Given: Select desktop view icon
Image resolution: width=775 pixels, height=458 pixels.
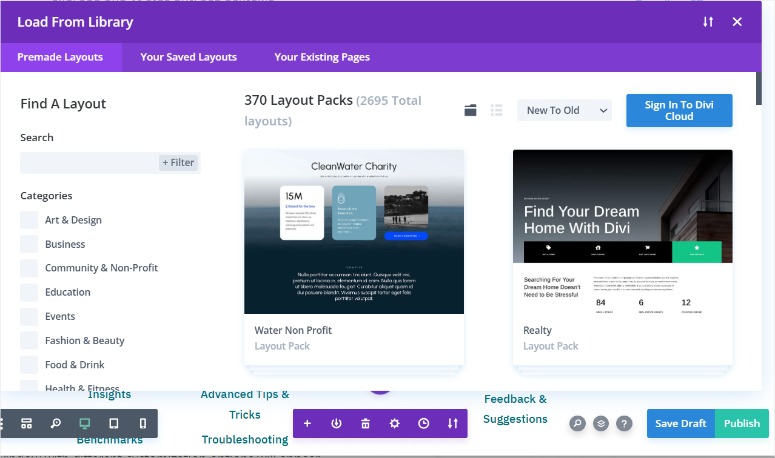Looking at the screenshot, I should pos(85,423).
